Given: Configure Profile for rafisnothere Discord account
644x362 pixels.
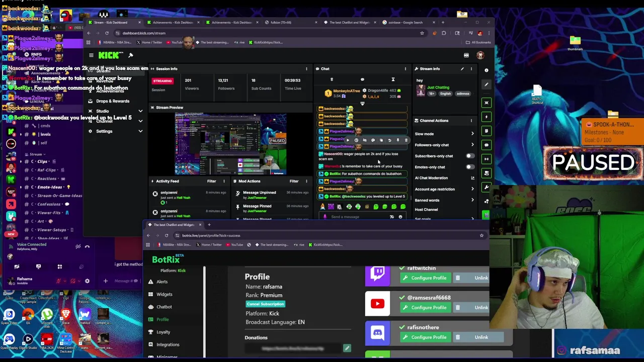Looking at the screenshot, I should (425, 337).
